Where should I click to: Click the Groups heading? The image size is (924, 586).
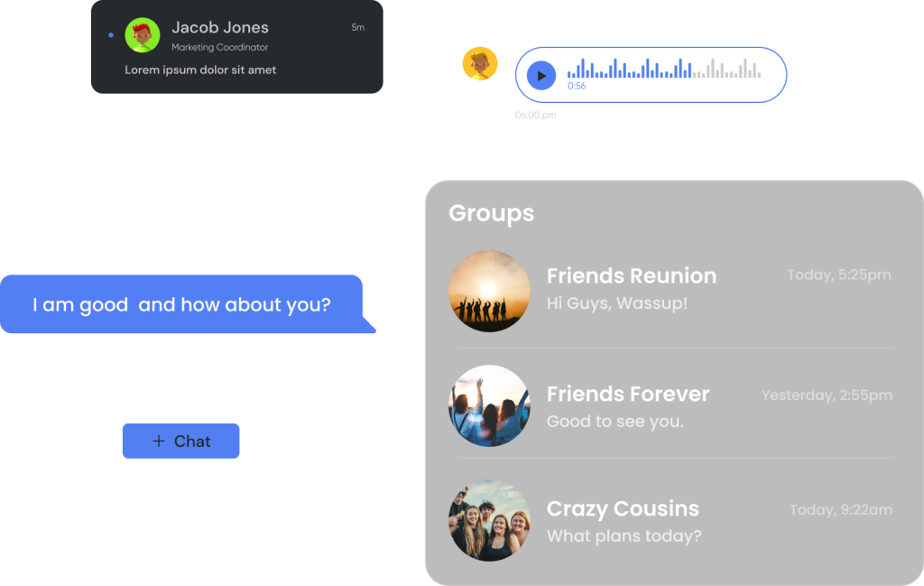[491, 213]
